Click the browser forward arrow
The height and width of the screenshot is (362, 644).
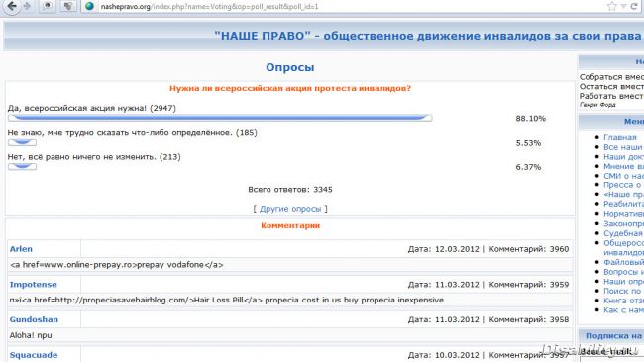[x=27, y=6]
